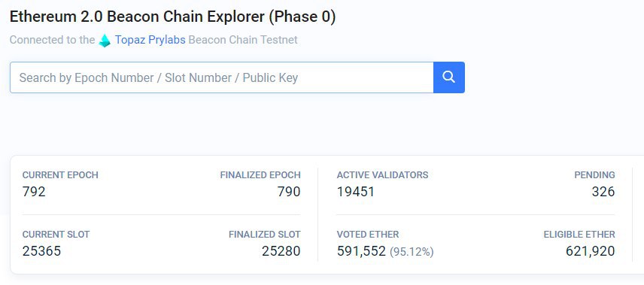Image resolution: width=644 pixels, height=285 pixels.
Task: Select the Ethereum 2.0 Beacon Chain Explorer heading
Action: click(172, 17)
